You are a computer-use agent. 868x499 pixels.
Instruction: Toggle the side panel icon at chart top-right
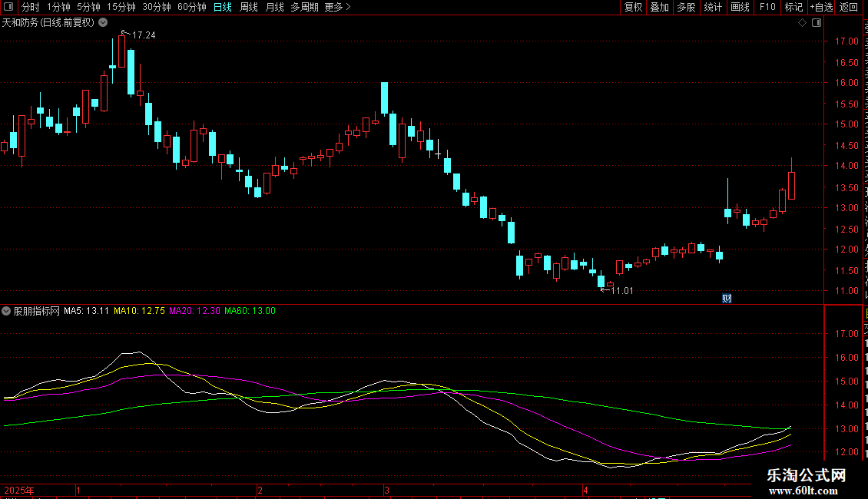pos(817,23)
